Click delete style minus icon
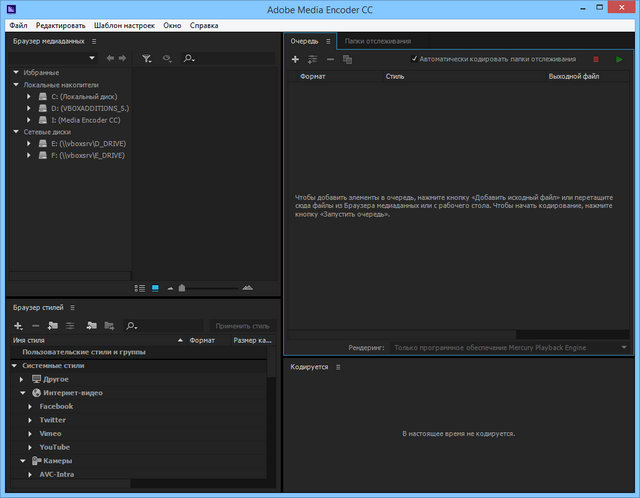Image resolution: width=640 pixels, height=498 pixels. (36, 326)
